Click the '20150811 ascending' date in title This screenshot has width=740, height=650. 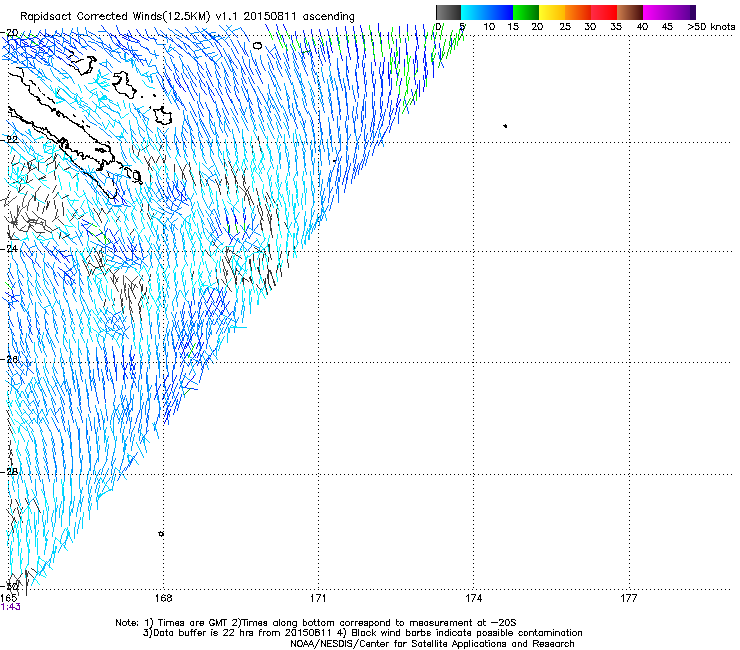point(299,17)
